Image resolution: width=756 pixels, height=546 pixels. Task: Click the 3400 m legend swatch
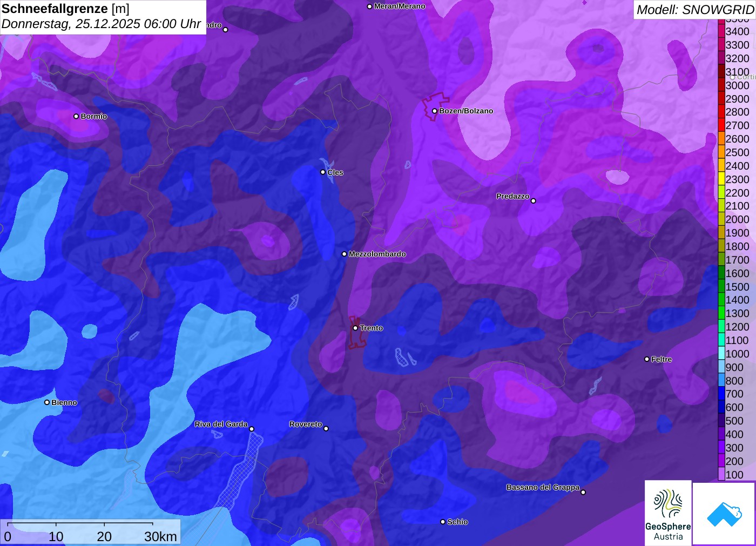point(721,31)
